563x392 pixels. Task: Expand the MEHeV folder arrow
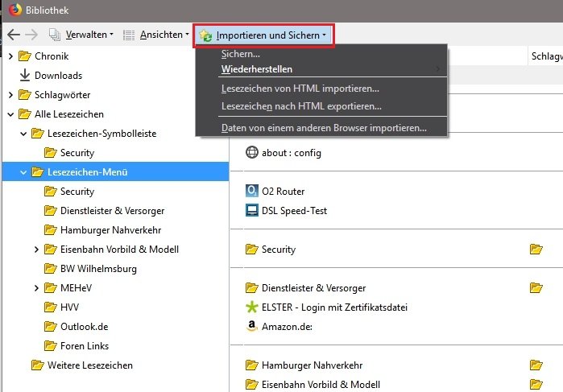[36, 288]
